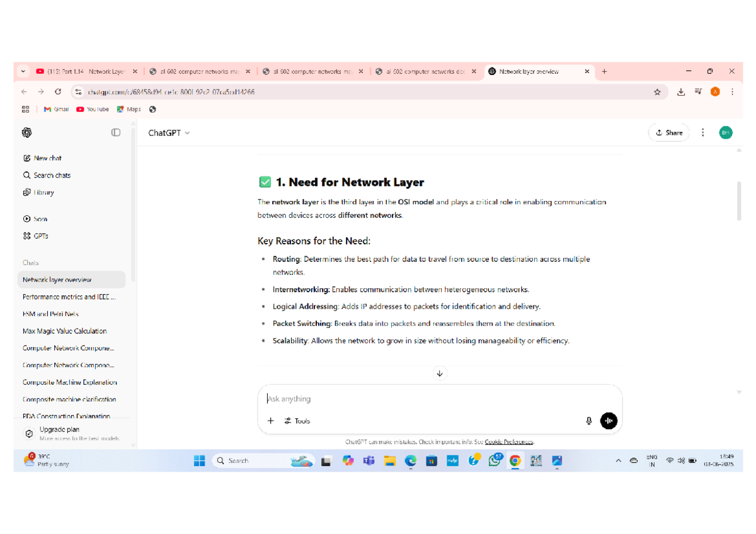The width and height of the screenshot is (756, 534).
Task: Open Sora from the sidebar
Action: (35, 219)
